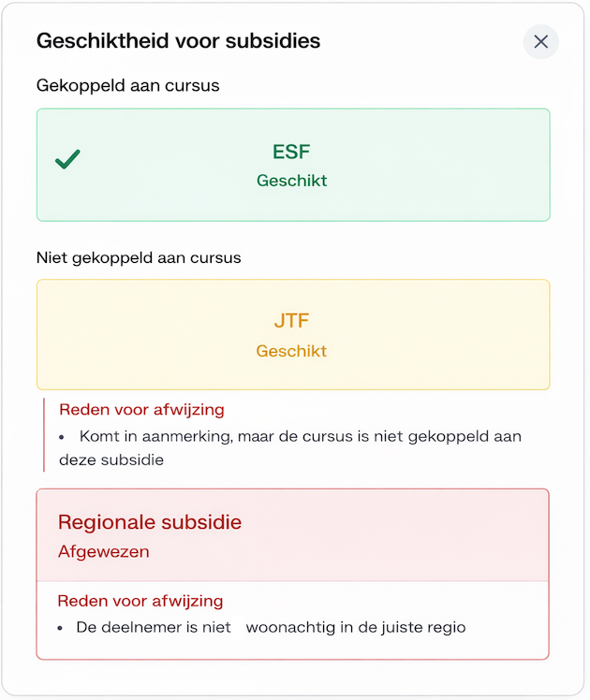Click the Regionale subsidie heading
Image resolution: width=590 pixels, height=700 pixels.
(150, 522)
